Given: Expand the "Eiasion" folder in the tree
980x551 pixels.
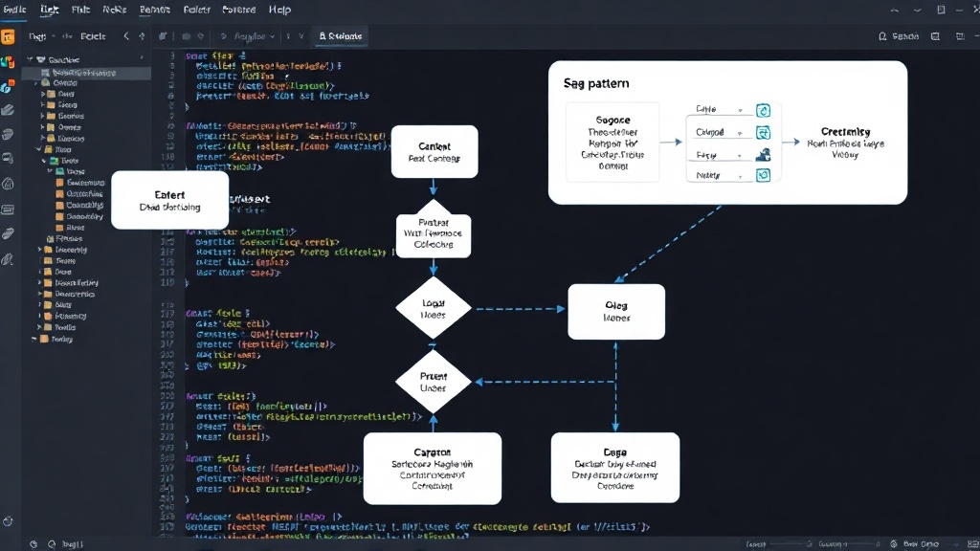Looking at the screenshot, I should pos(43,139).
